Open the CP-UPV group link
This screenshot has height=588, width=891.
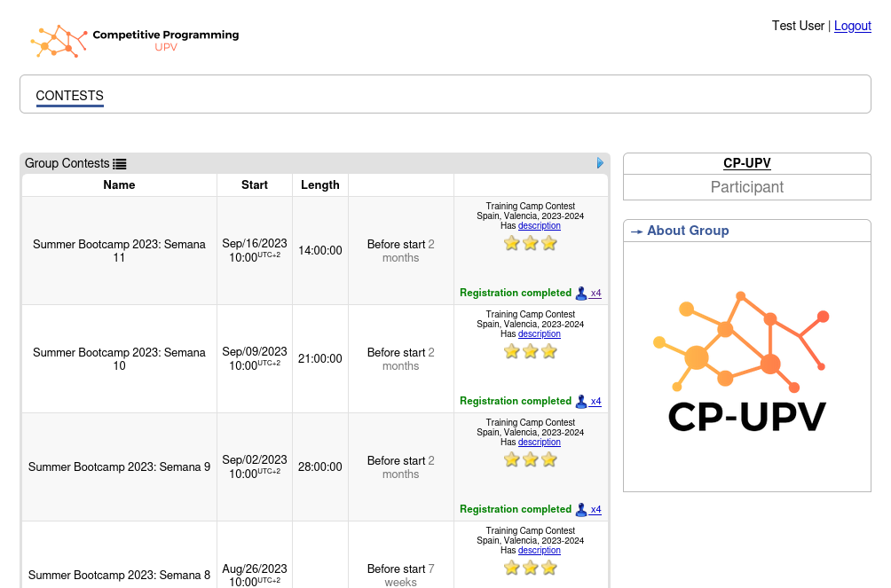(746, 163)
